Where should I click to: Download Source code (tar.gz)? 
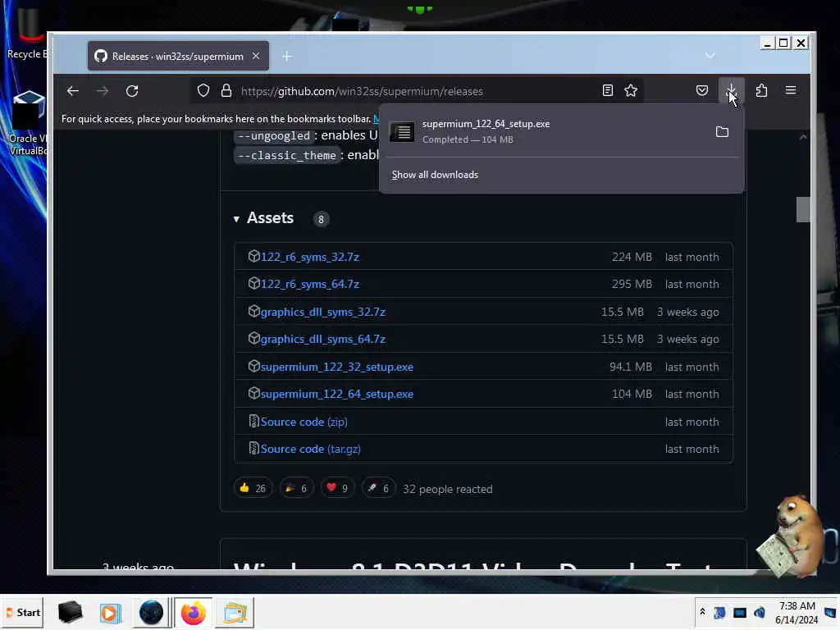311,449
